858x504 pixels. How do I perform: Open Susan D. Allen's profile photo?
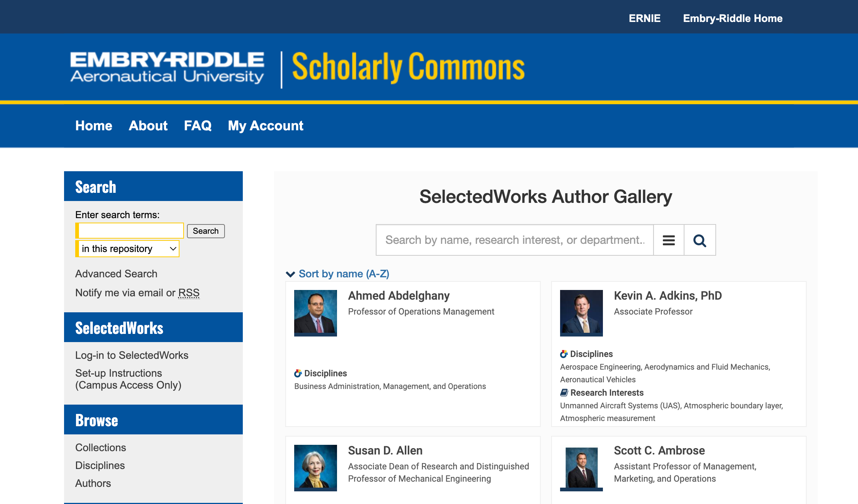point(315,468)
